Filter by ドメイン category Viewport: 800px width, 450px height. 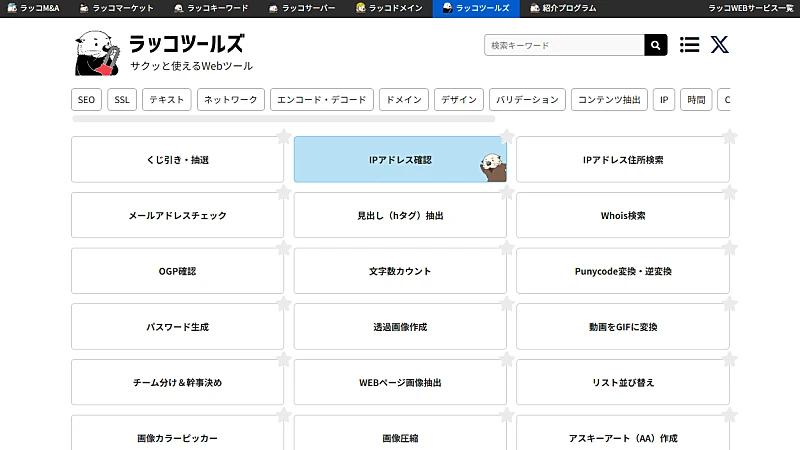pyautogui.click(x=404, y=99)
